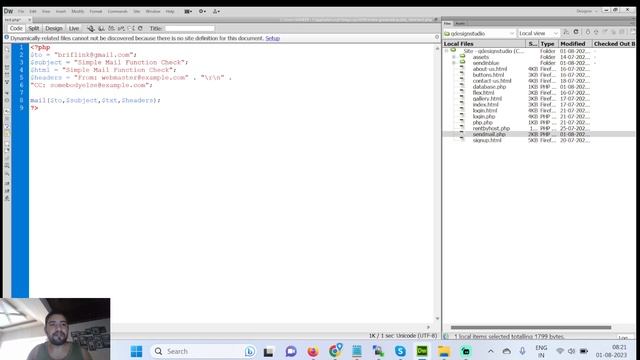This screenshot has width=640, height=360.
Task: Sort by Local Files column header
Action: point(484,44)
